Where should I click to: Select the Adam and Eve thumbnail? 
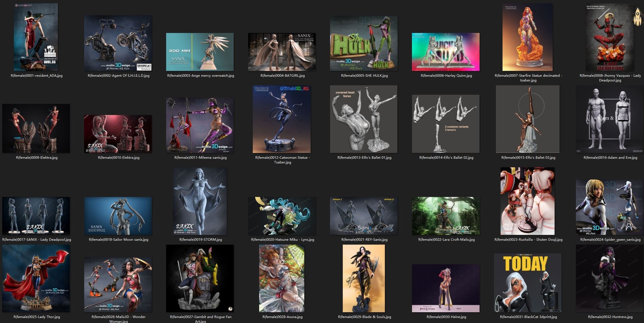[x=610, y=119]
